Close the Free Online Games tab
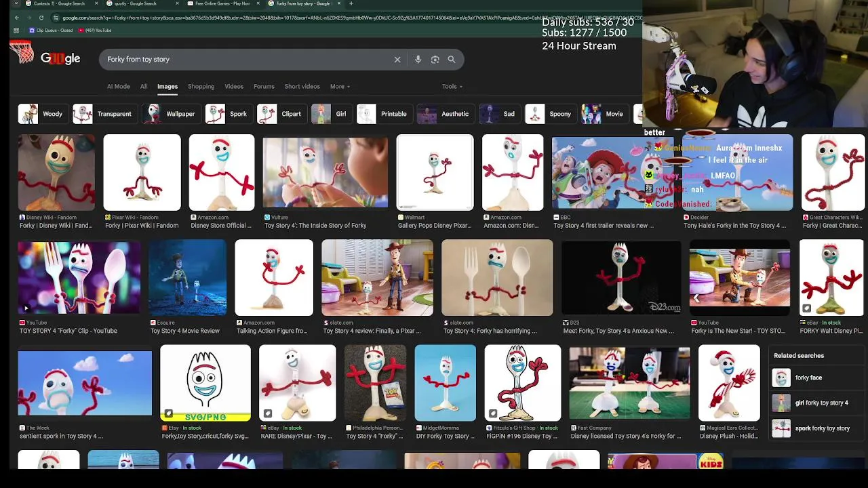This screenshot has width=868, height=488. [x=258, y=3]
